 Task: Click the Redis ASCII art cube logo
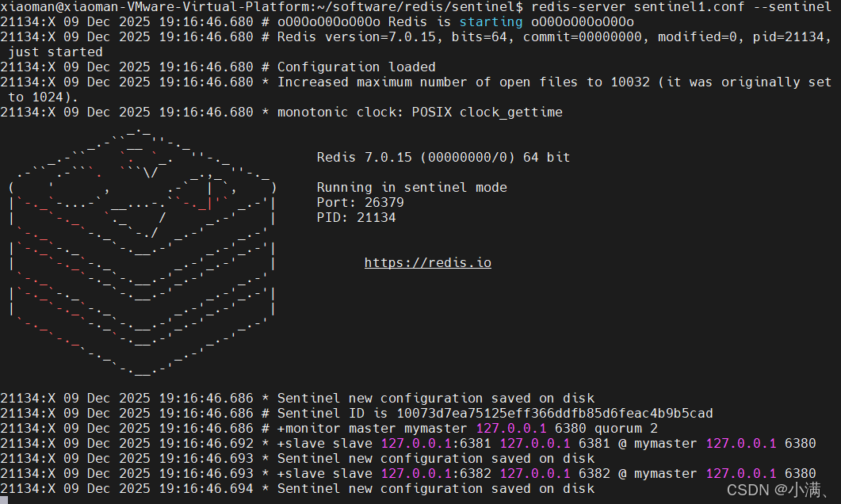(x=142, y=251)
